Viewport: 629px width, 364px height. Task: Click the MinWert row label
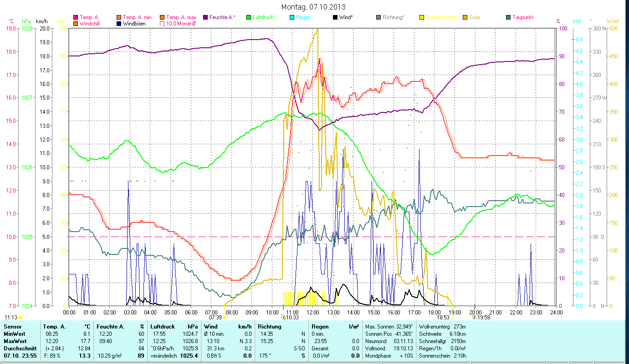coord(14,334)
